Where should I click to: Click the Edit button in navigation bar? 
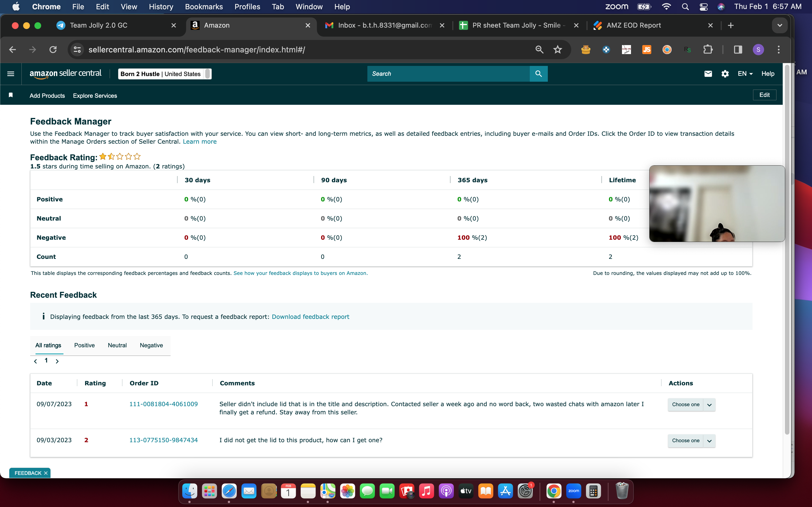(x=764, y=95)
